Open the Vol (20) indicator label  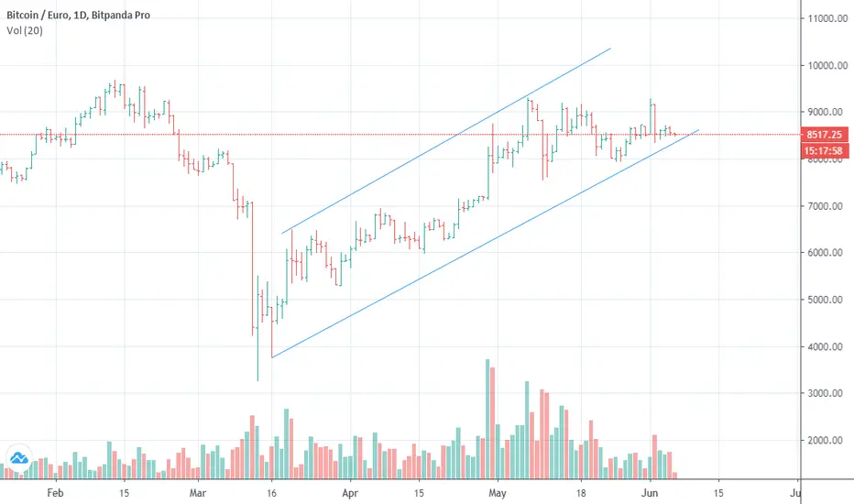pos(25,30)
